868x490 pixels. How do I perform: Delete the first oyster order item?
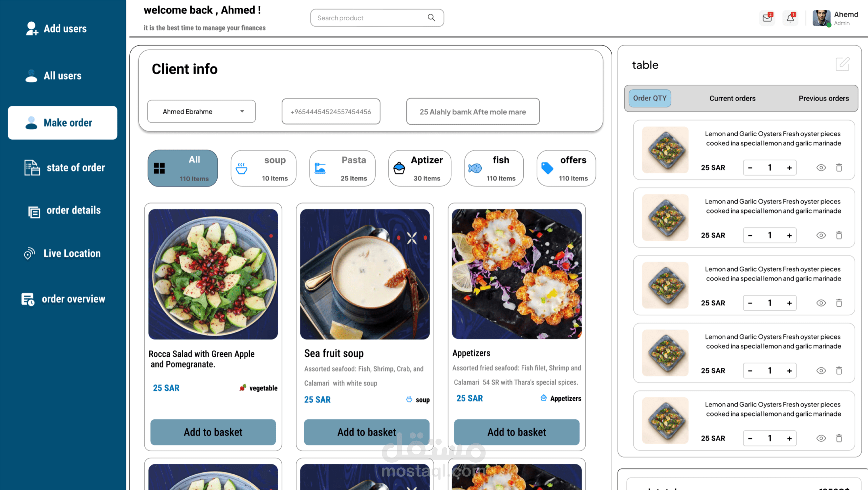839,167
